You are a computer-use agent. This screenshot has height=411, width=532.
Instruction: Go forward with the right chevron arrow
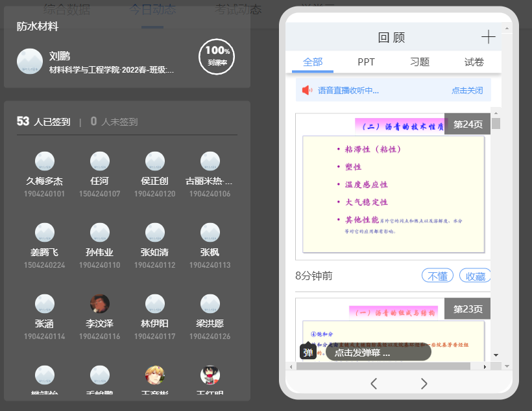click(424, 384)
